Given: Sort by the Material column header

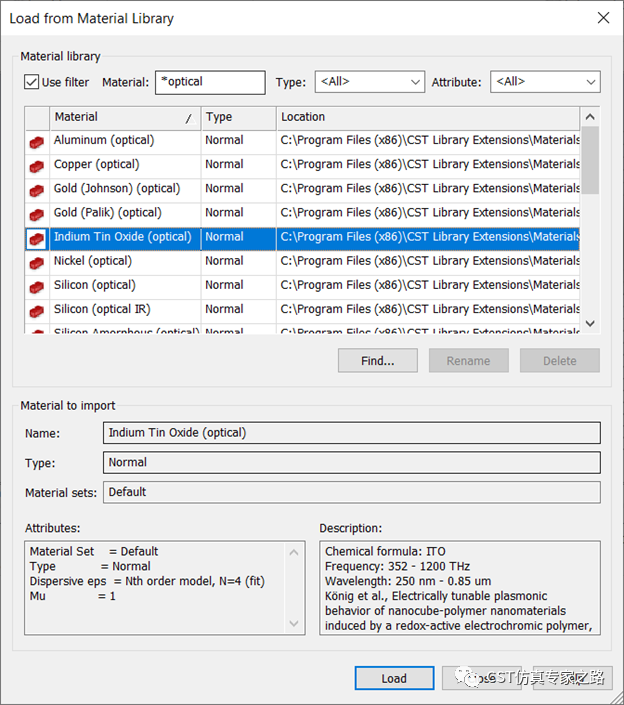Looking at the screenshot, I should click(x=125, y=117).
